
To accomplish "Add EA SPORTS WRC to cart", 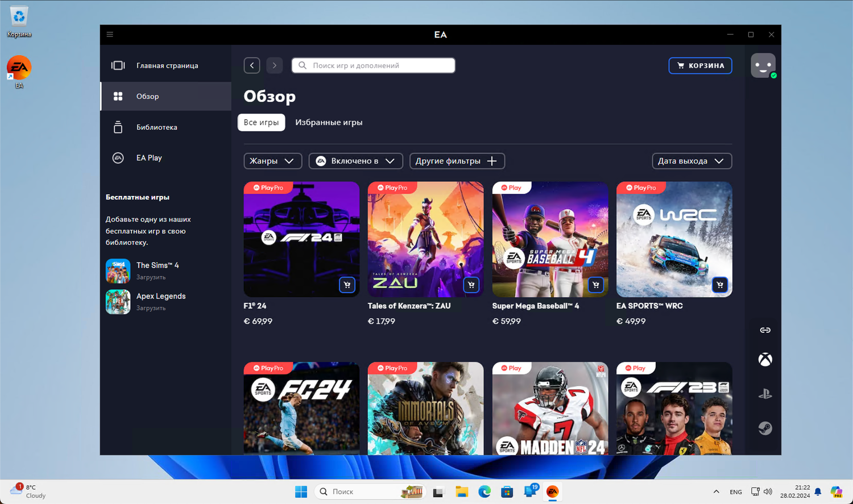I will pyautogui.click(x=720, y=285).
